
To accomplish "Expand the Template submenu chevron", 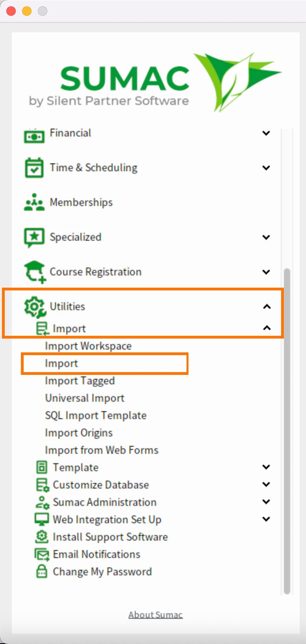I will pos(267,467).
